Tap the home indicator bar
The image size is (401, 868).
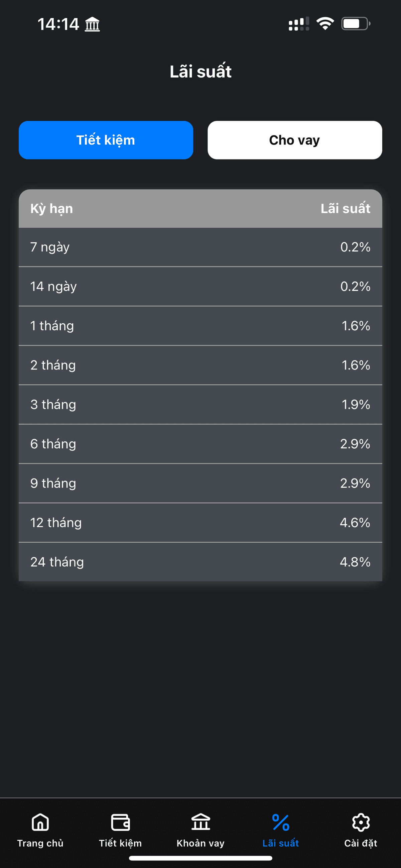tap(200, 858)
